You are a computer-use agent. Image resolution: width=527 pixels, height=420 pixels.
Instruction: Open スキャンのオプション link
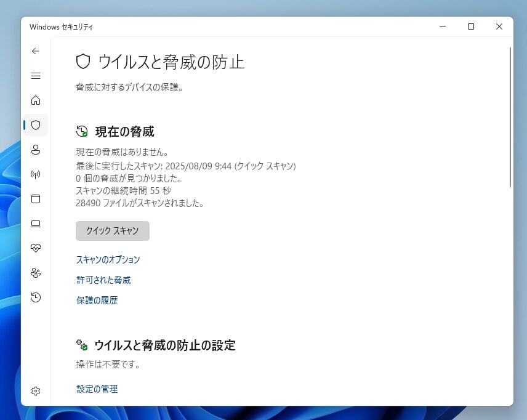point(108,260)
